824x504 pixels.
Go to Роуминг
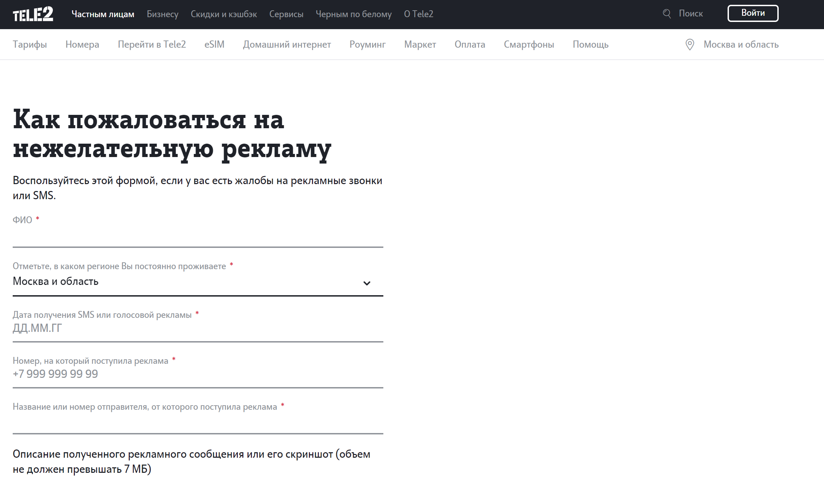point(368,45)
